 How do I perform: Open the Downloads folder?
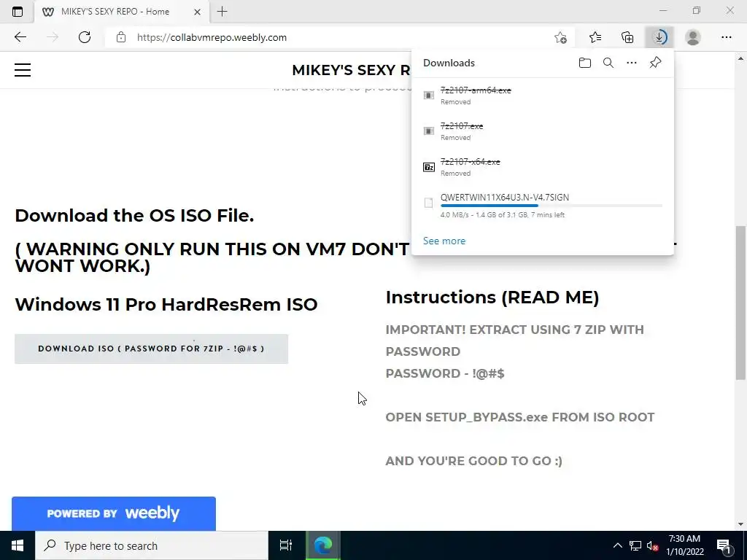(x=585, y=63)
